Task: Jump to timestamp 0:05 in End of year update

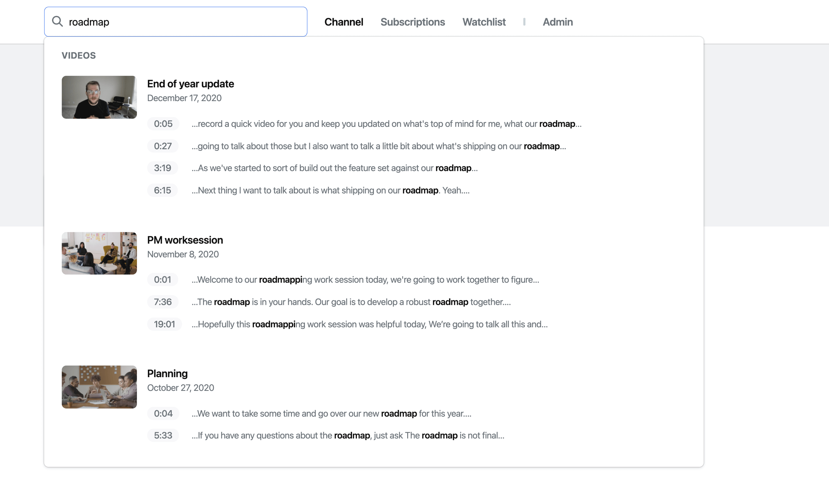Action: coord(163,124)
